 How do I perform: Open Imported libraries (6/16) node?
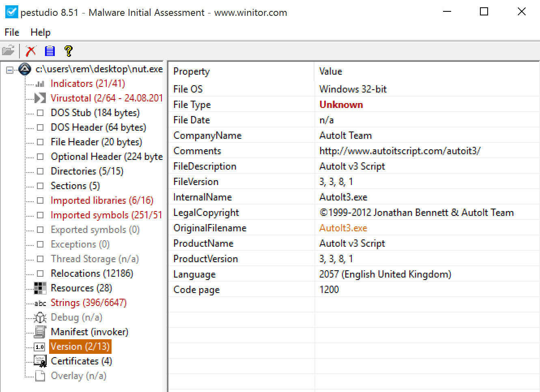[x=102, y=200]
